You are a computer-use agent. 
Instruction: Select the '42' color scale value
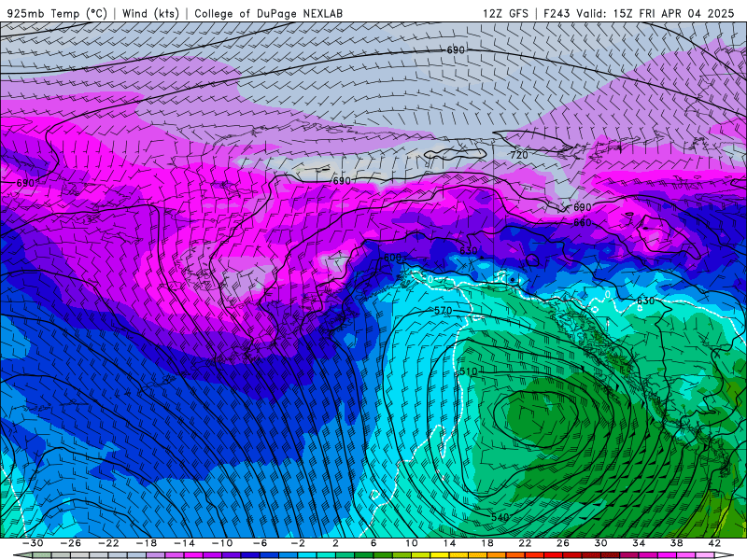point(714,543)
